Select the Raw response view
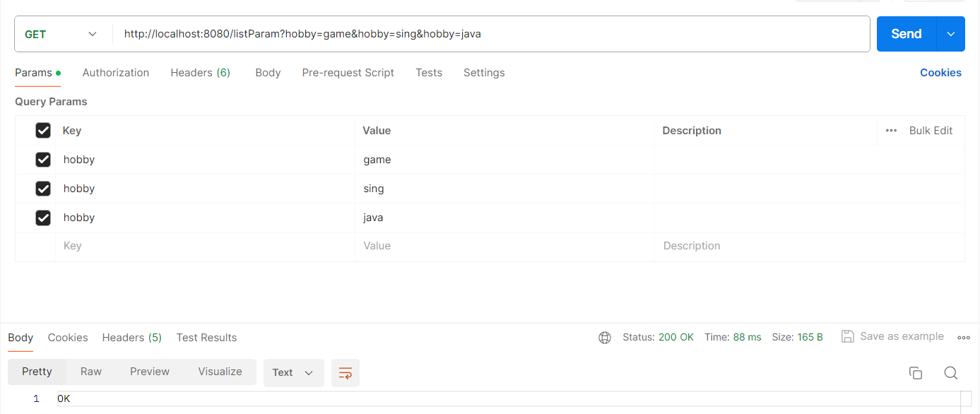This screenshot has height=414, width=980. tap(91, 372)
